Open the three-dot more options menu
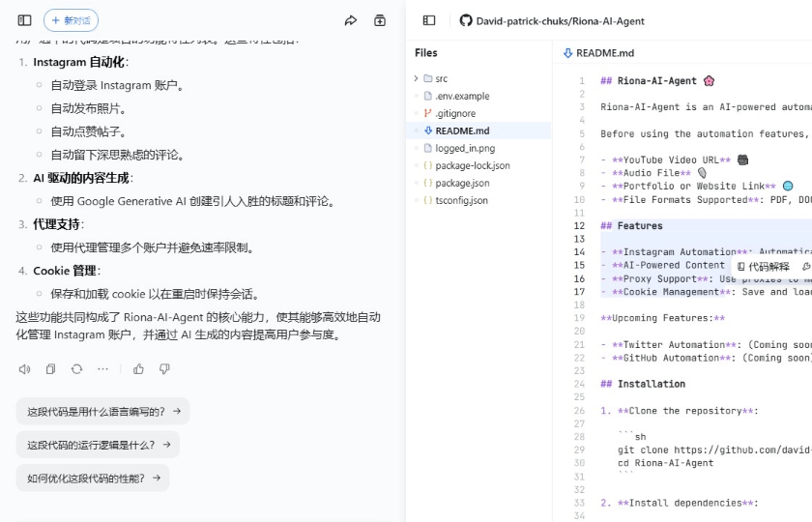 point(102,368)
